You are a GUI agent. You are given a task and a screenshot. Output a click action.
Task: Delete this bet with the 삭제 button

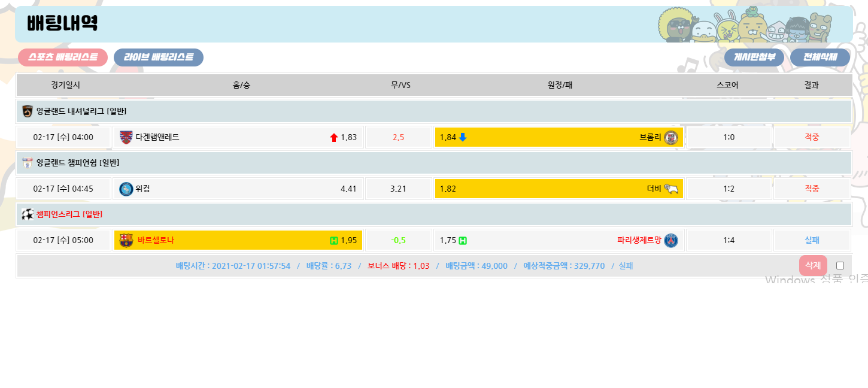click(812, 265)
